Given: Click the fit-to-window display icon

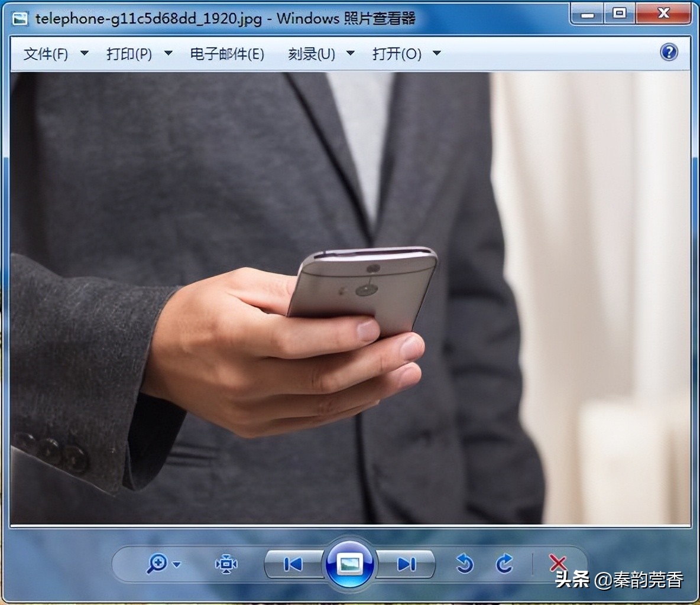Looking at the screenshot, I should tap(226, 565).
